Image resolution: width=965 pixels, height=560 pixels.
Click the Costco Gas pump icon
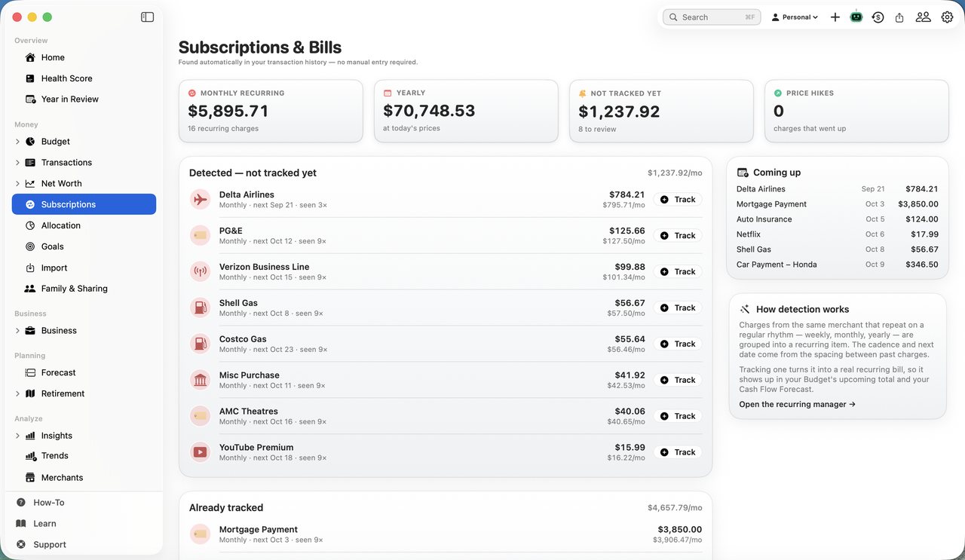point(200,344)
